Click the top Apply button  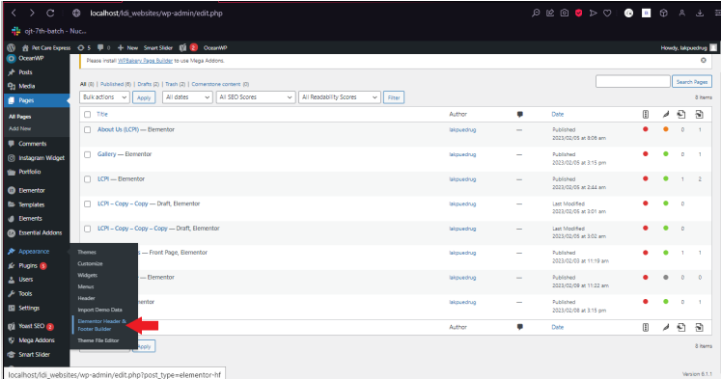(x=144, y=97)
